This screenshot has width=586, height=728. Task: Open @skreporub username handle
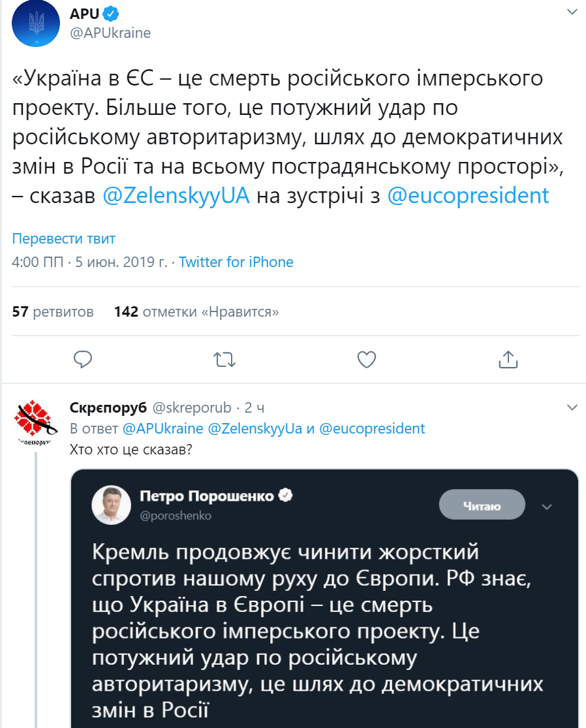192,408
